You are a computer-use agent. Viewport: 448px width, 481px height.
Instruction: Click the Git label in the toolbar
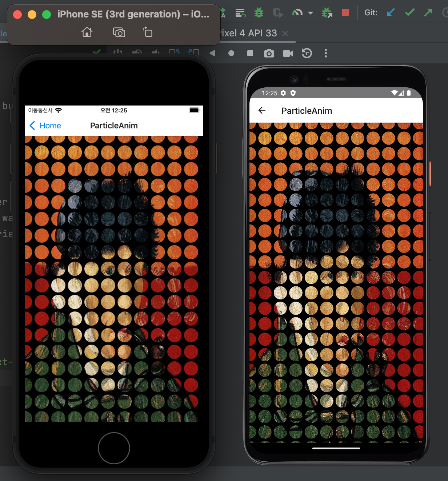click(371, 13)
